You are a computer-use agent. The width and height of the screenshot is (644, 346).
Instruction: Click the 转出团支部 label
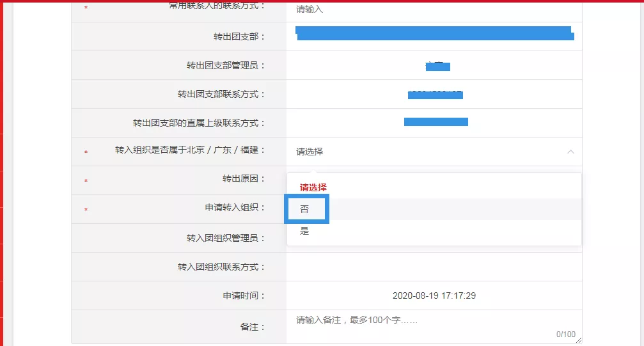(x=239, y=36)
